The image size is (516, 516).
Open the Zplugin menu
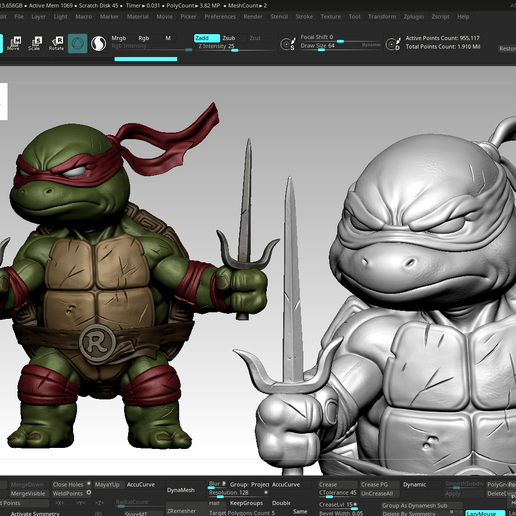pos(414,16)
